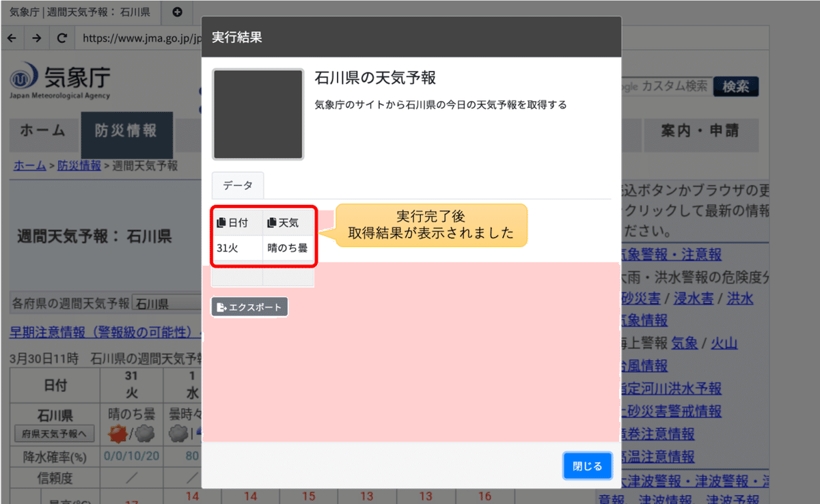Open the 台風情報 link in the sidebar

click(x=642, y=366)
